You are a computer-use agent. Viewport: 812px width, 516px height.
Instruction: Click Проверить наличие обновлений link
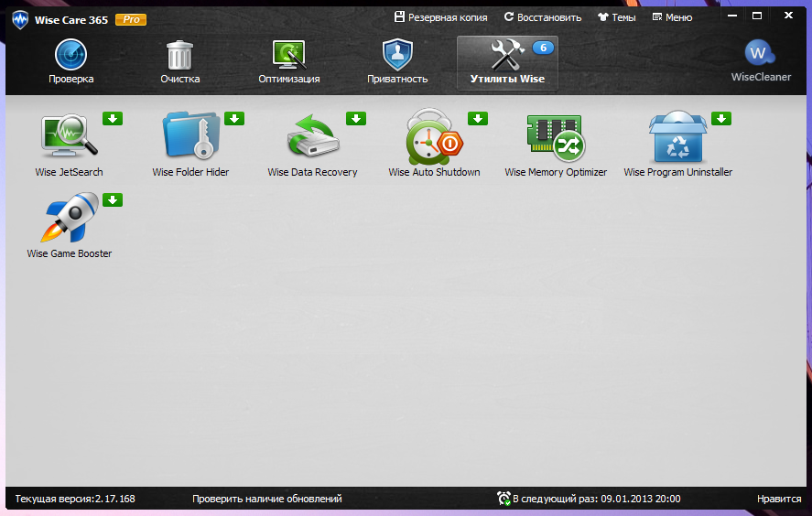pyautogui.click(x=267, y=499)
